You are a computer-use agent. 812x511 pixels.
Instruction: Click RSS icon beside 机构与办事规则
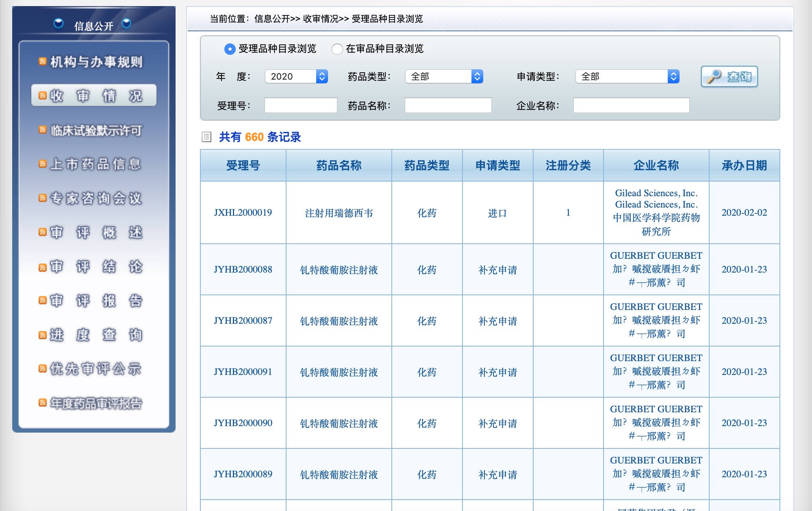pyautogui.click(x=42, y=62)
